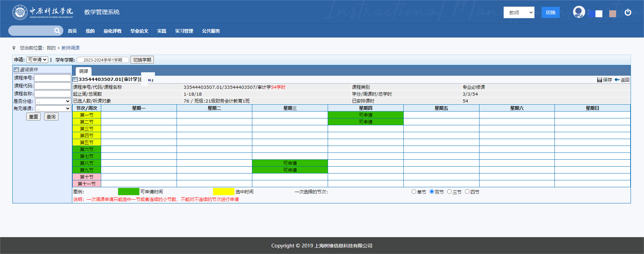This screenshot has height=254, width=644.
Task: Select the 单节 radio option
Action: point(414,192)
